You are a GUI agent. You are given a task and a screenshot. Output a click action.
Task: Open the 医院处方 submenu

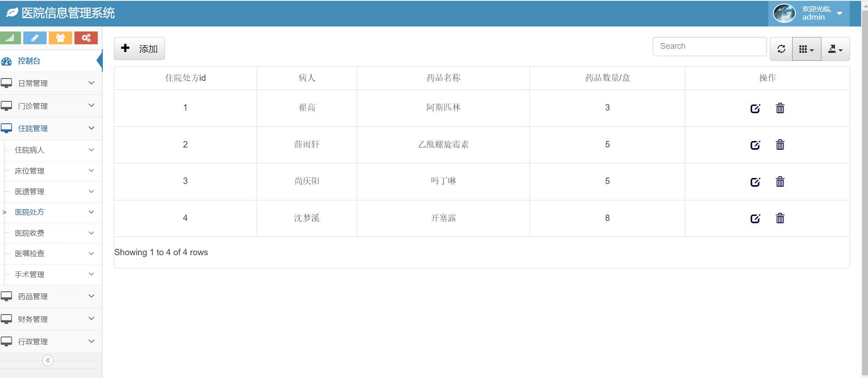click(53, 212)
